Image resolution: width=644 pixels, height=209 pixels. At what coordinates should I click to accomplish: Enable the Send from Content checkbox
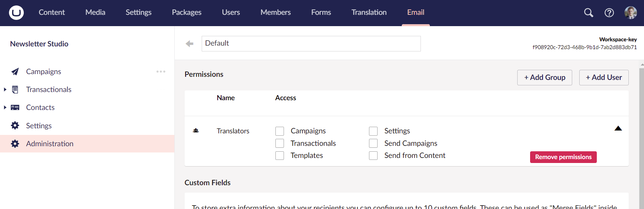tap(373, 156)
